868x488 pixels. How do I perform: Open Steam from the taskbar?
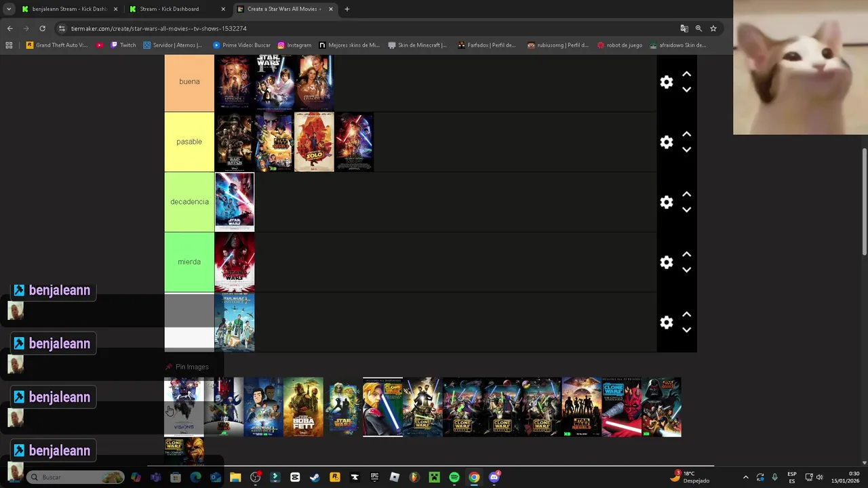click(x=315, y=477)
